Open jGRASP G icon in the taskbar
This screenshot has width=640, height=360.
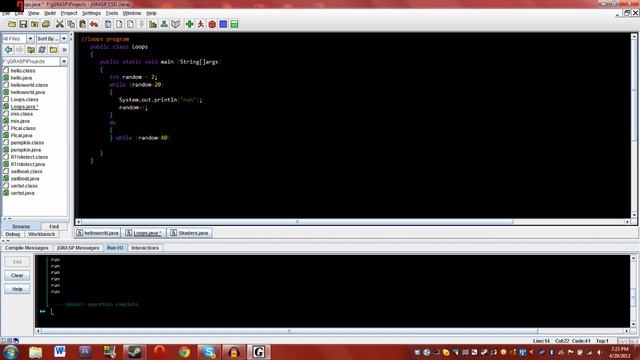[259, 352]
